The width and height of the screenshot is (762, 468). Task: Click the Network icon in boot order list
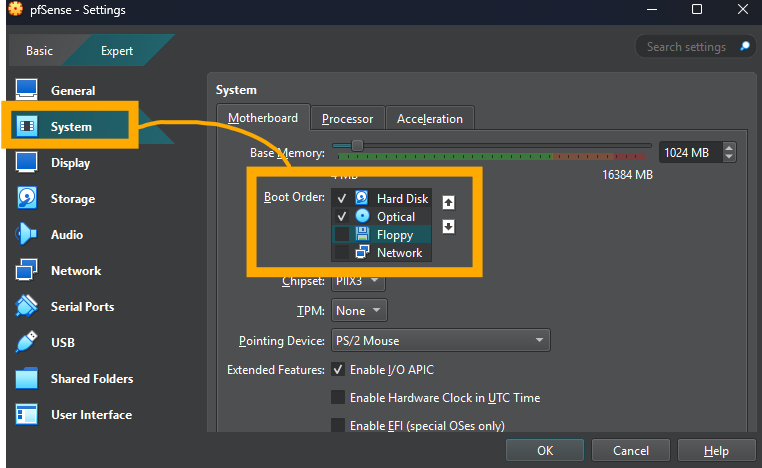coord(362,252)
